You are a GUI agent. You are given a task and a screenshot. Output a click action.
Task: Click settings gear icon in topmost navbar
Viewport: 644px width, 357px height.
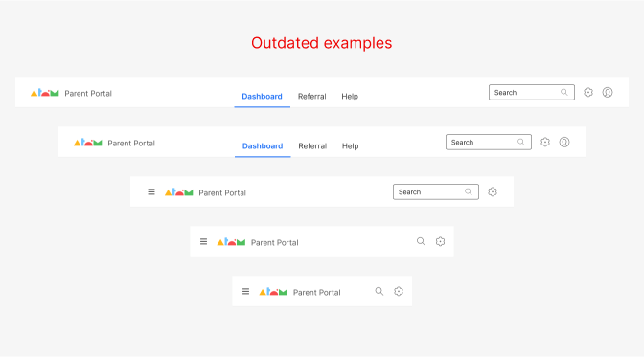(588, 92)
